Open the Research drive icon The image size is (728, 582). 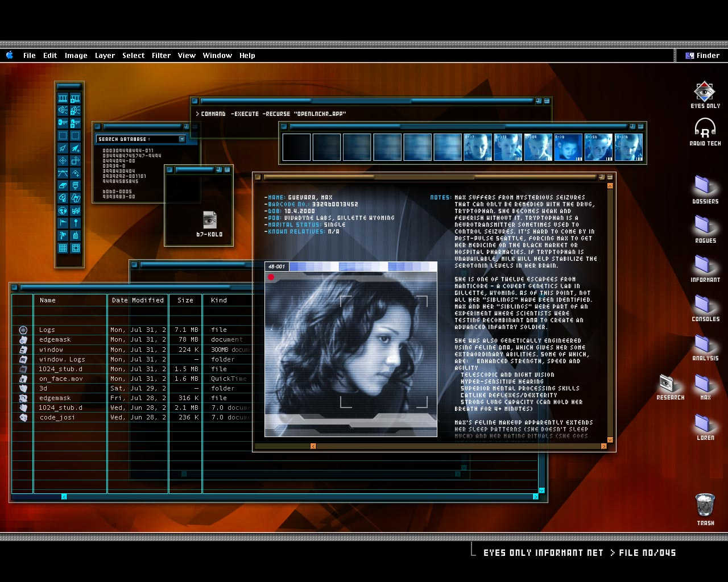point(668,384)
